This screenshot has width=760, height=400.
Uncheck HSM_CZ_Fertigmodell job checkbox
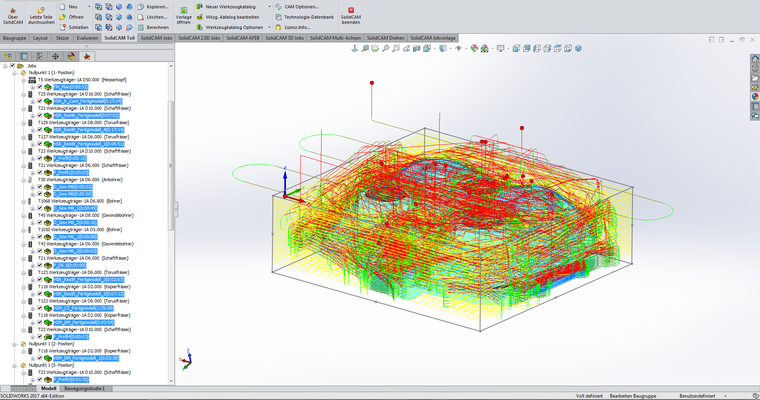click(x=40, y=308)
